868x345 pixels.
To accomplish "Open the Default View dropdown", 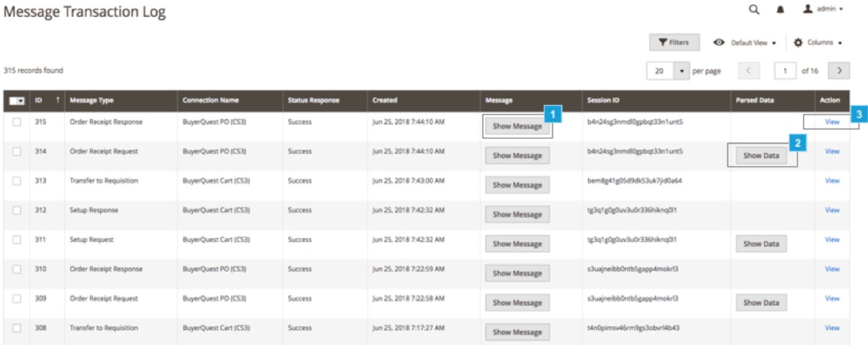I will click(745, 42).
